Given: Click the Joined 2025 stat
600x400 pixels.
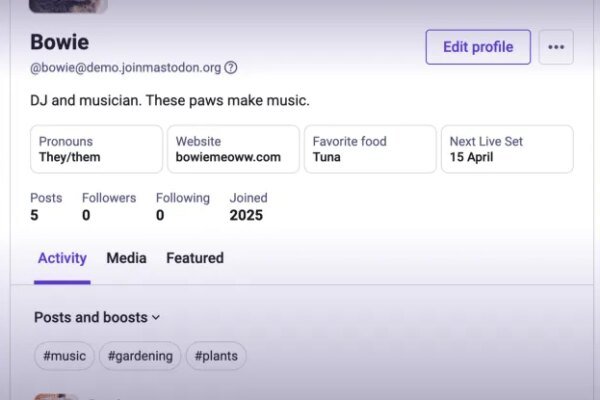Looking at the screenshot, I should click(248, 206).
